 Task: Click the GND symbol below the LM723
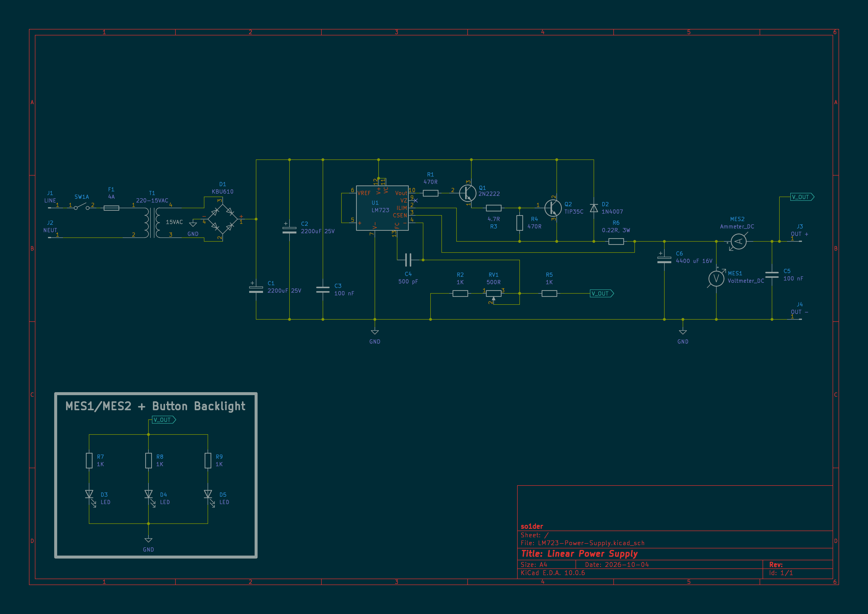point(375,332)
